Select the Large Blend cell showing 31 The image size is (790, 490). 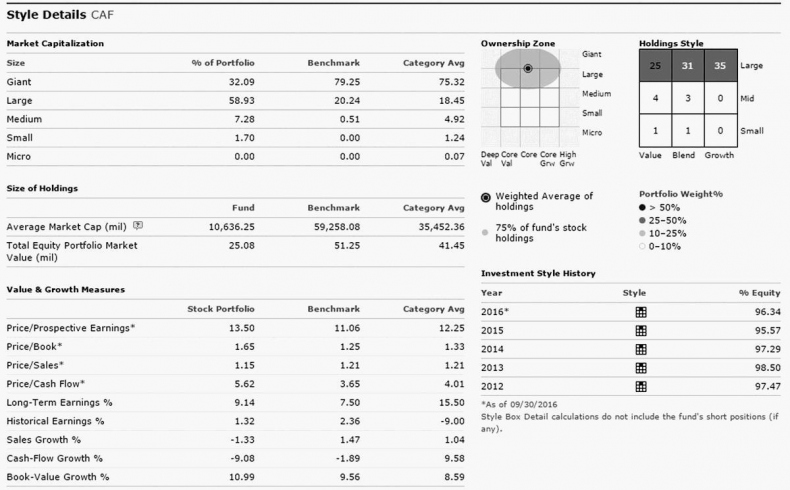click(x=688, y=66)
